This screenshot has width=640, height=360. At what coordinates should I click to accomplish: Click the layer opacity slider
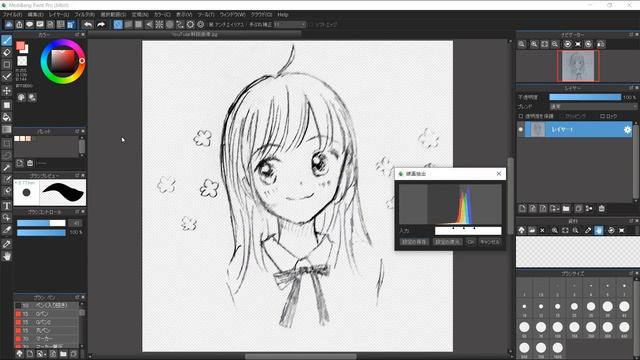585,97
